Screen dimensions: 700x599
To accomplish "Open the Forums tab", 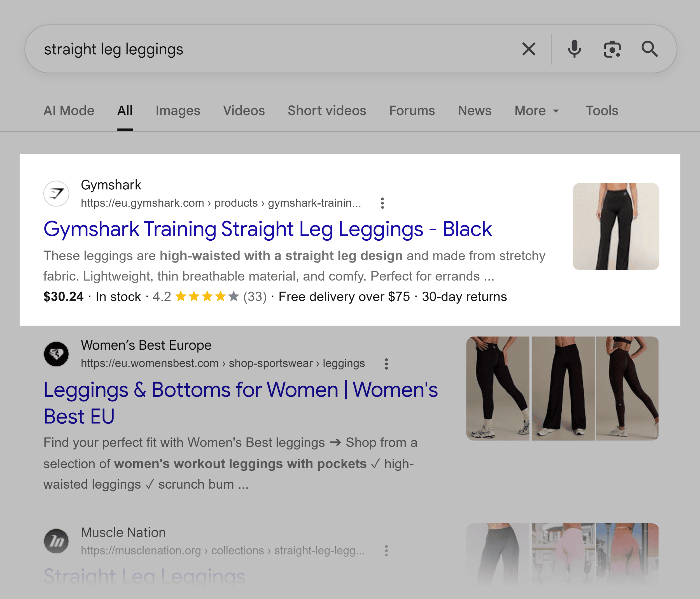I will pyautogui.click(x=412, y=111).
